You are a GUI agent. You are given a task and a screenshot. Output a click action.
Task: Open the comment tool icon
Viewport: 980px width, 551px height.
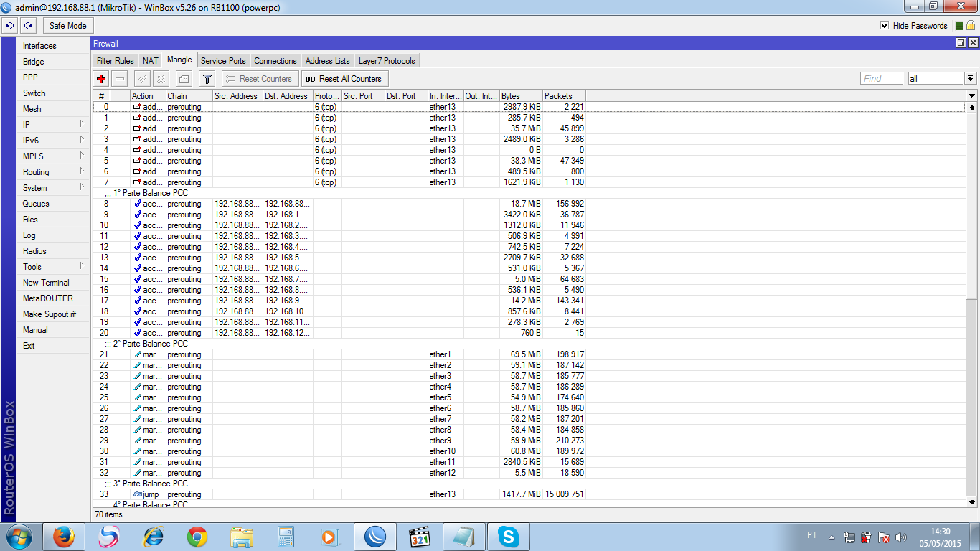click(x=184, y=79)
